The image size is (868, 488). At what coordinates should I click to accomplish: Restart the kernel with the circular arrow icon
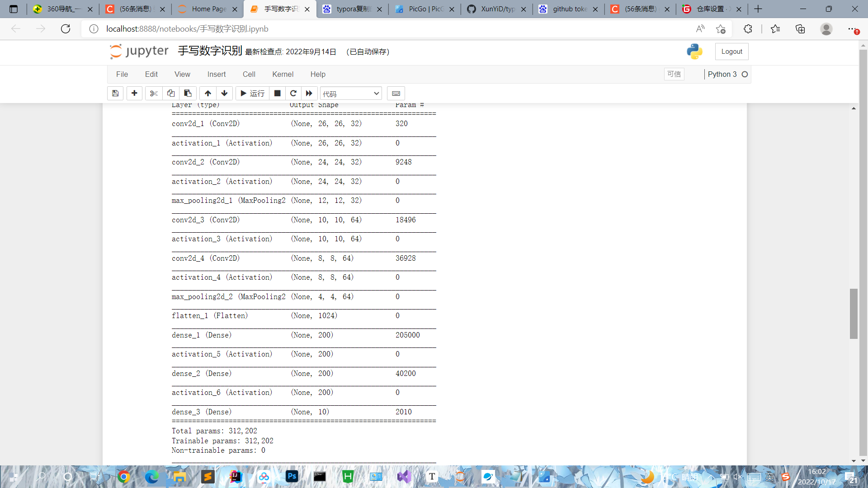pos(293,94)
